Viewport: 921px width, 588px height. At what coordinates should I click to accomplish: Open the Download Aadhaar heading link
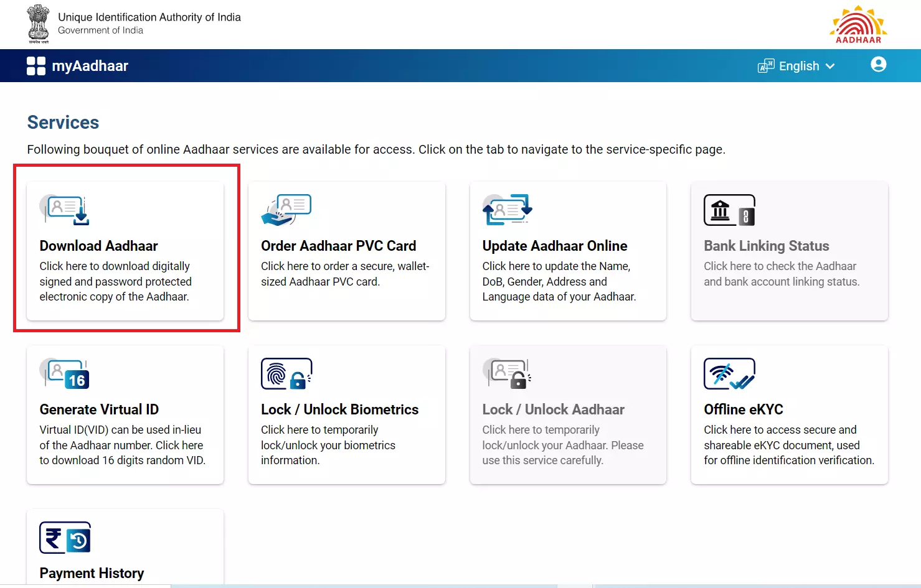point(98,246)
